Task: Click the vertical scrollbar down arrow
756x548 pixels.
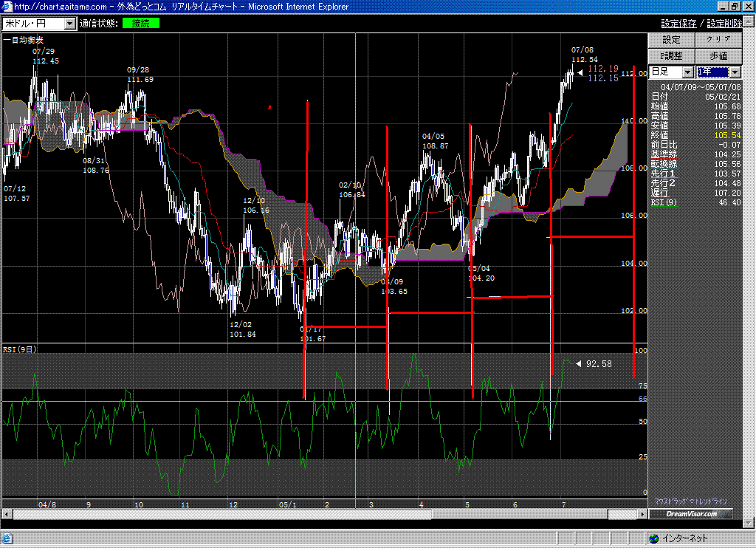Action: 749,522
